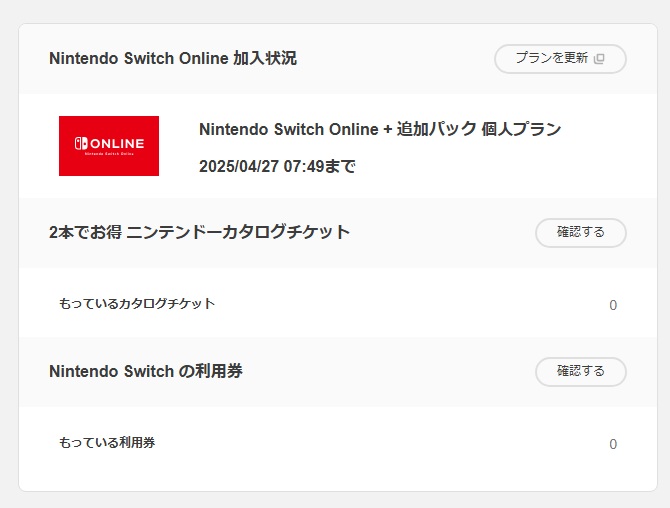Click the 利用券 count of 0
Screen dimensions: 670x508
613,444
